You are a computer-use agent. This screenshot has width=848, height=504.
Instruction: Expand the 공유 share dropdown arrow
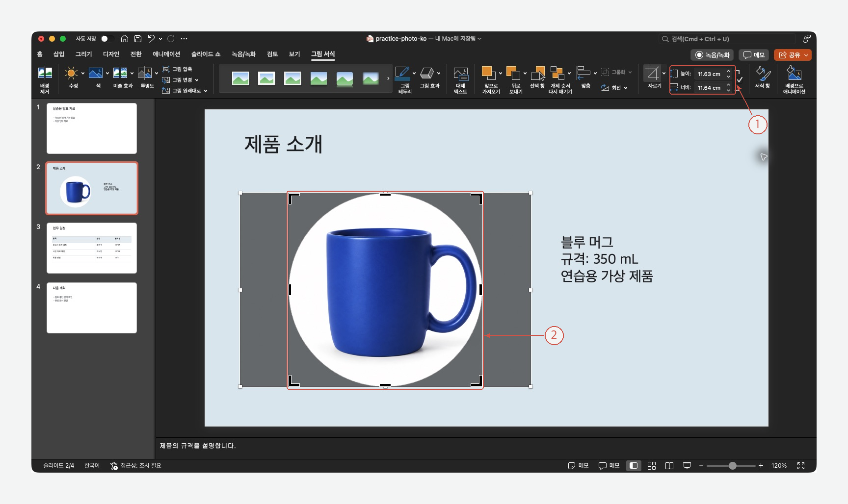[806, 55]
